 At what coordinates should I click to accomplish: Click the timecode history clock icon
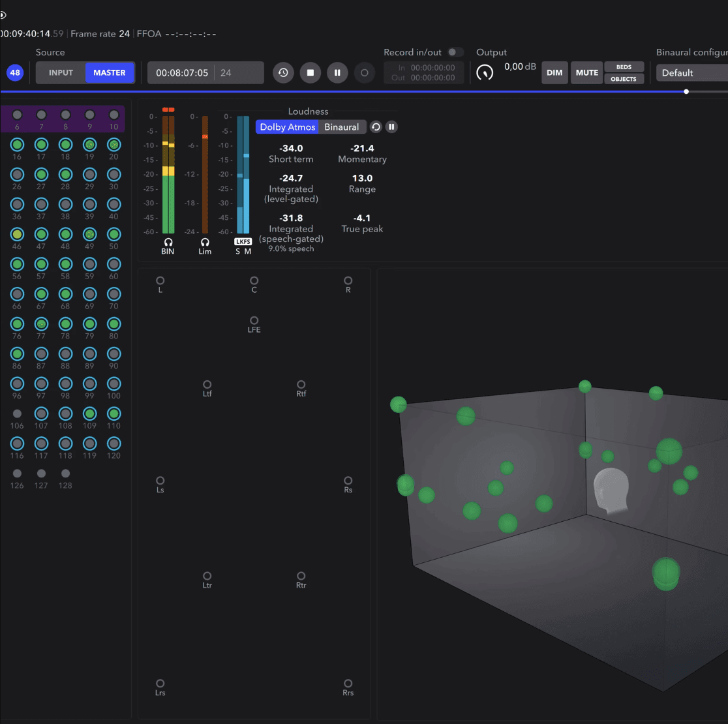pyautogui.click(x=283, y=73)
